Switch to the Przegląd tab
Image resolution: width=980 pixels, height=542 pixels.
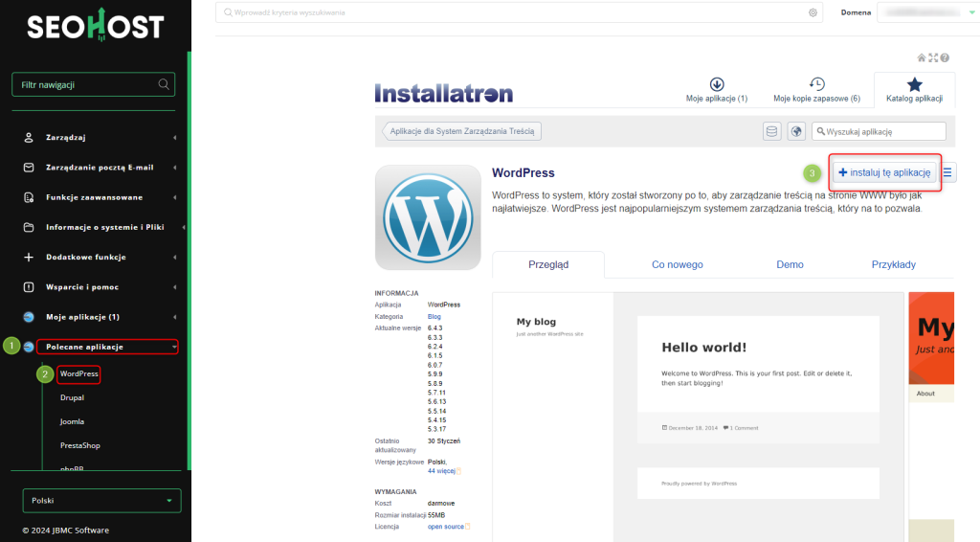pyautogui.click(x=548, y=264)
